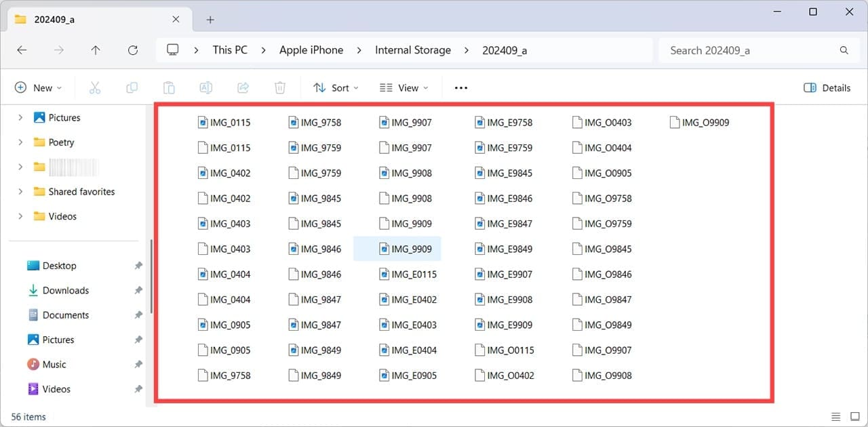Expand the top Pictures tree node
Viewport: 868px width, 427px height.
(x=20, y=118)
